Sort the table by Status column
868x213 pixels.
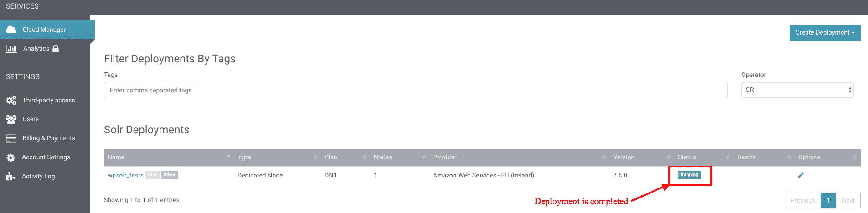pos(704,157)
